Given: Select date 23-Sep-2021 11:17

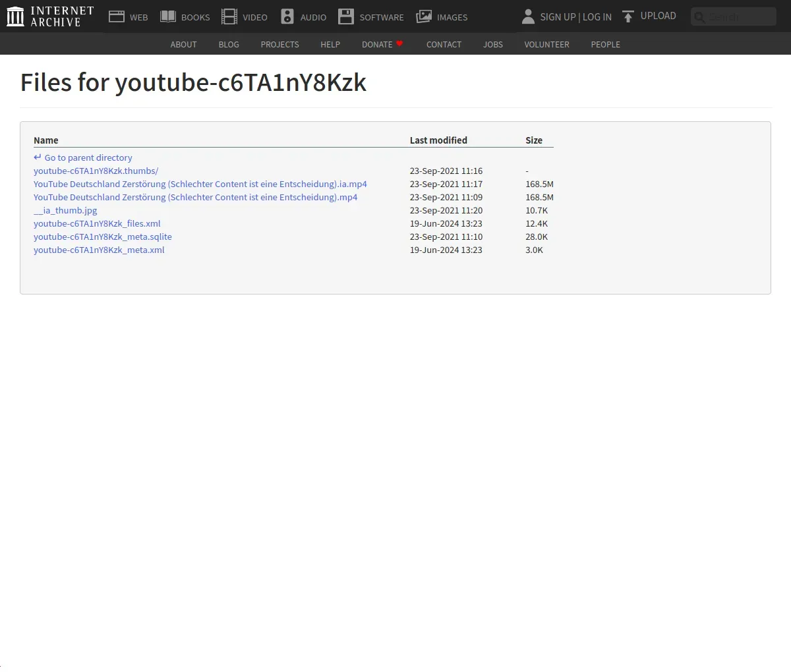Looking at the screenshot, I should [446, 184].
